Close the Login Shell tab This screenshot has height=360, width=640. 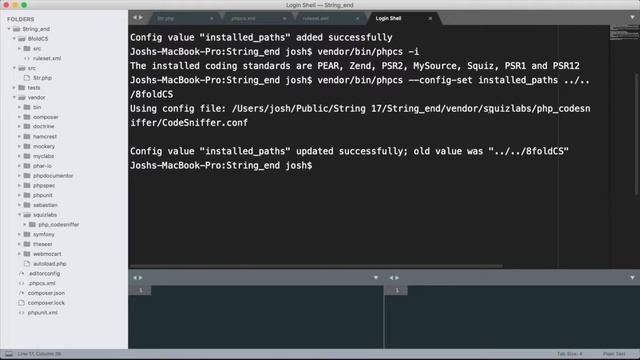(430, 18)
